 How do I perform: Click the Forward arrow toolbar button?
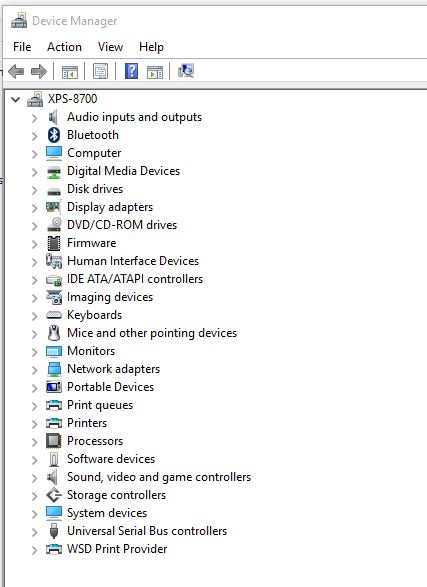[x=39, y=71]
